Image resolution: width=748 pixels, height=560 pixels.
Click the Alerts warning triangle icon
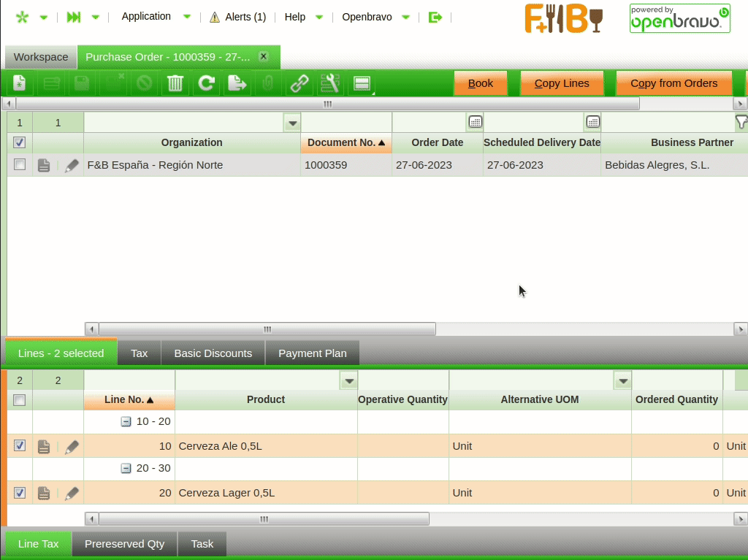(215, 18)
